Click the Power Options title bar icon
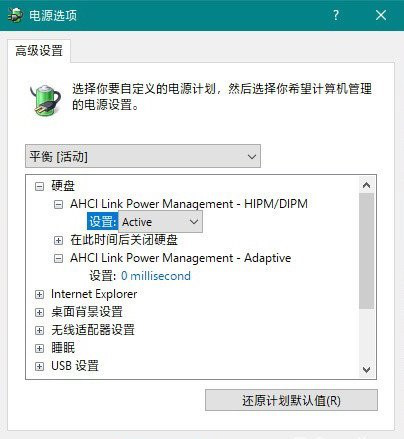The height and width of the screenshot is (439, 404). [15, 15]
